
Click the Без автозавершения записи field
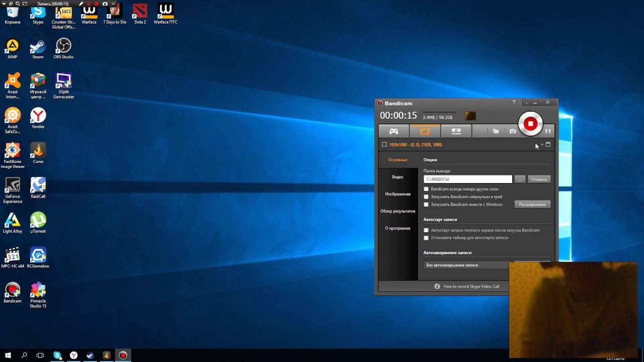click(466, 265)
